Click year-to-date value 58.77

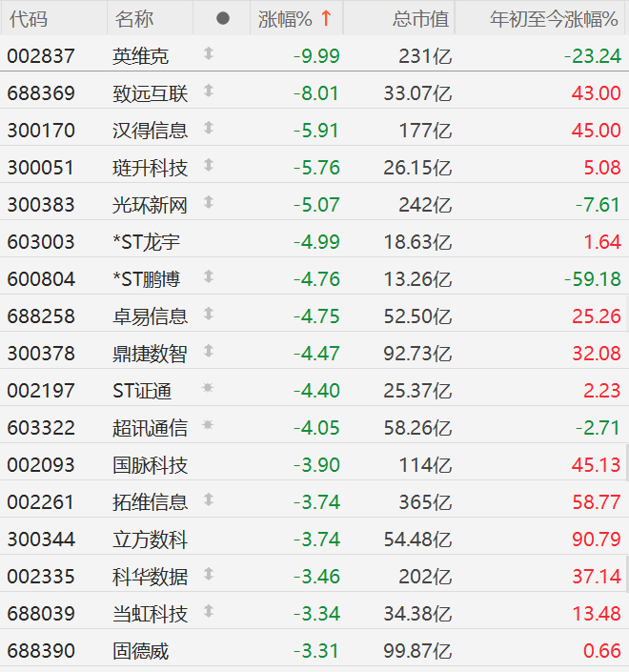click(x=597, y=502)
